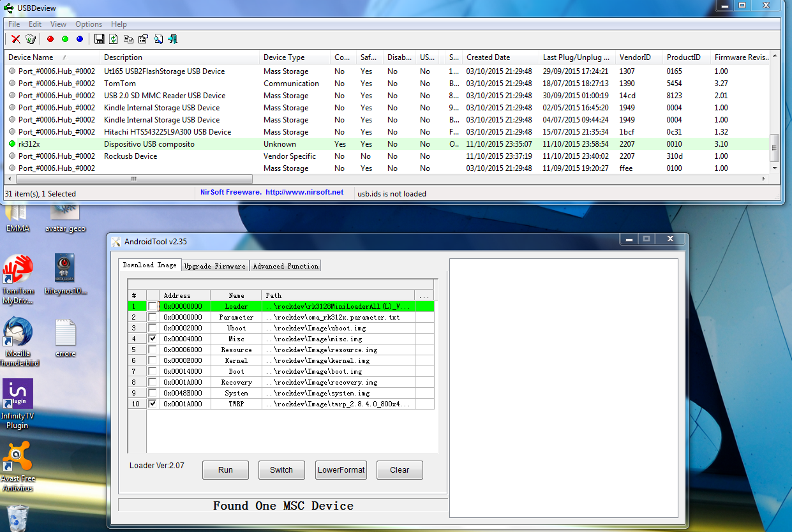
Task: Click the white log output panel in AndroidTool
Action: pyautogui.click(x=564, y=388)
